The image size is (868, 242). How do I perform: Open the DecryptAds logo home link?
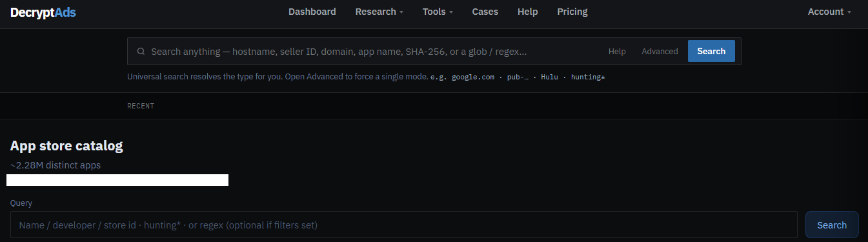click(43, 12)
